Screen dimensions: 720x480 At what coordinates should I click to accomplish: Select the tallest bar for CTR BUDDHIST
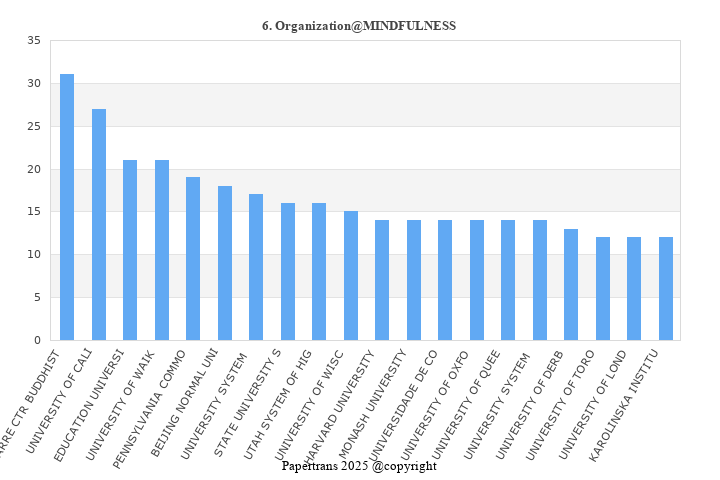coord(67,207)
